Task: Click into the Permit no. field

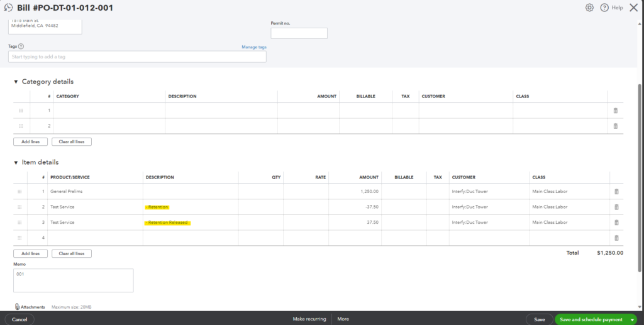Action: tap(299, 33)
